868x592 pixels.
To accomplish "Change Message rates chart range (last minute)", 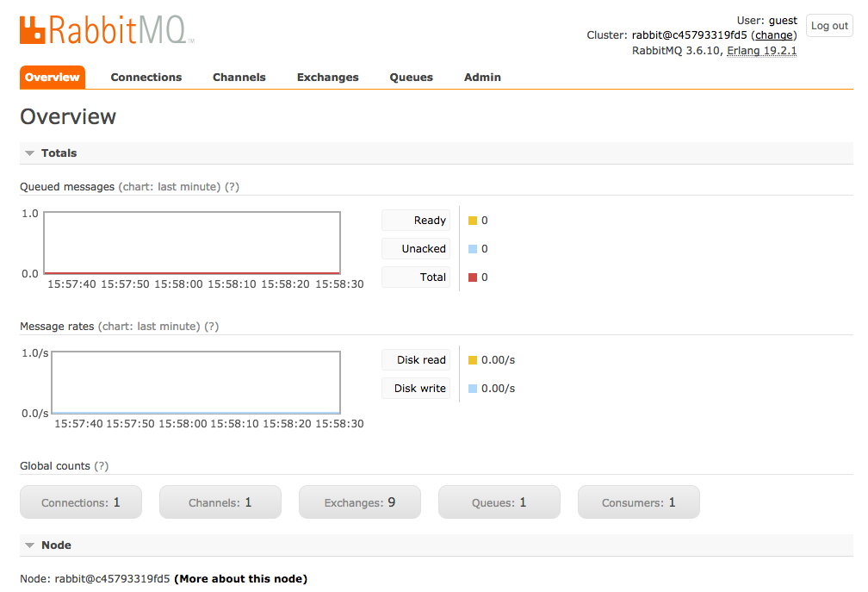I will pyautogui.click(x=149, y=327).
